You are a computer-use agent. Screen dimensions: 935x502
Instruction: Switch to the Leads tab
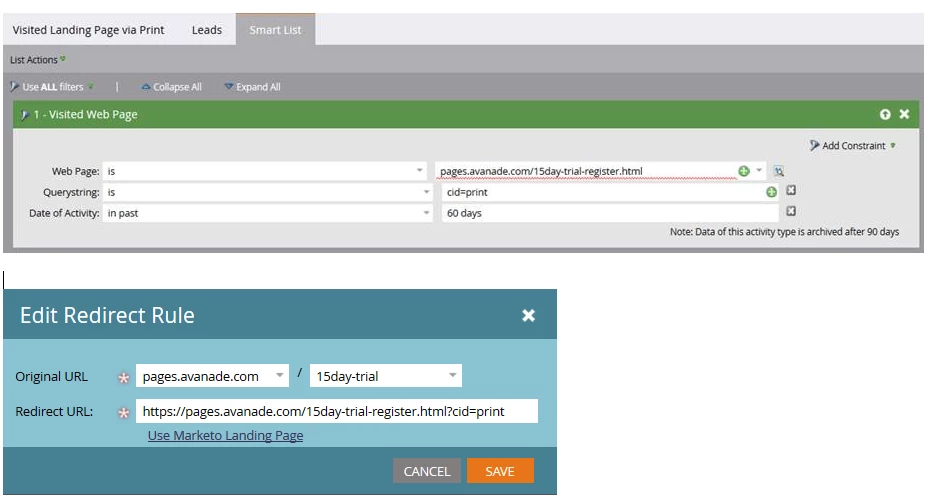tap(207, 30)
